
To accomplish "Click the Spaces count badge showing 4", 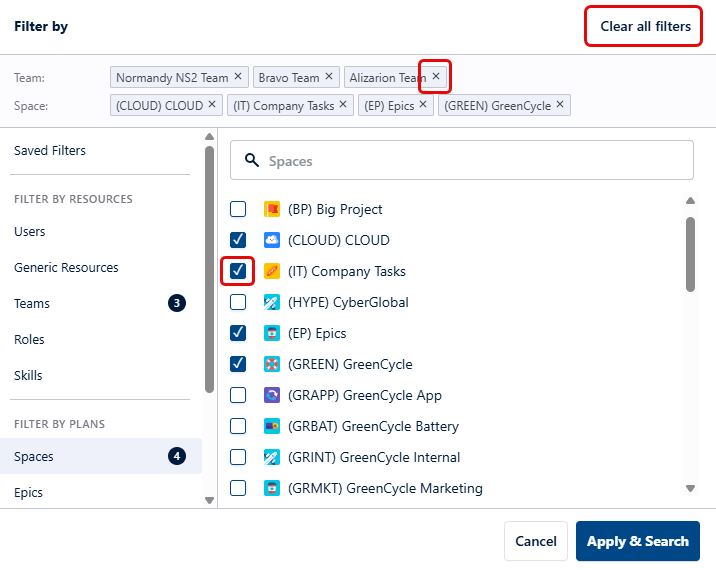I will click(x=177, y=456).
